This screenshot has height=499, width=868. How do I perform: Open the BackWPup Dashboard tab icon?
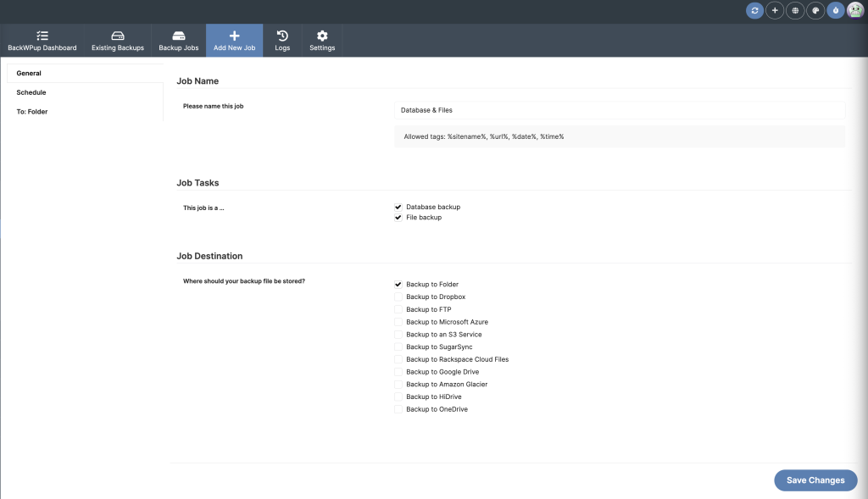point(42,34)
